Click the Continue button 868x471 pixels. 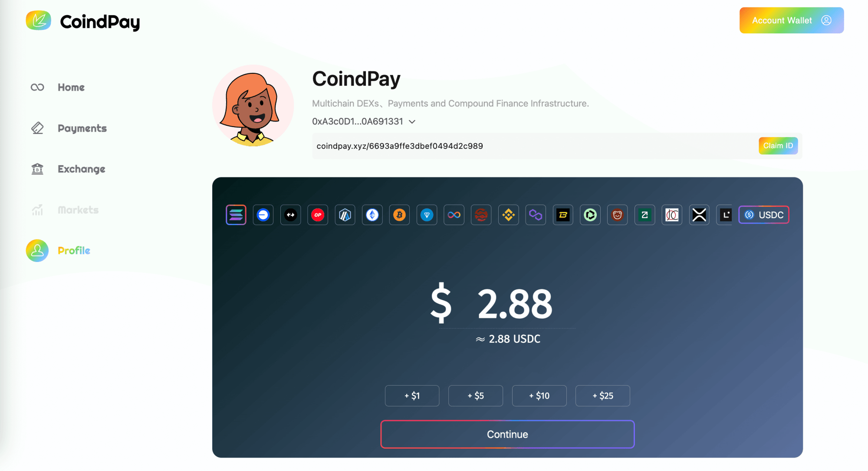[x=507, y=434]
